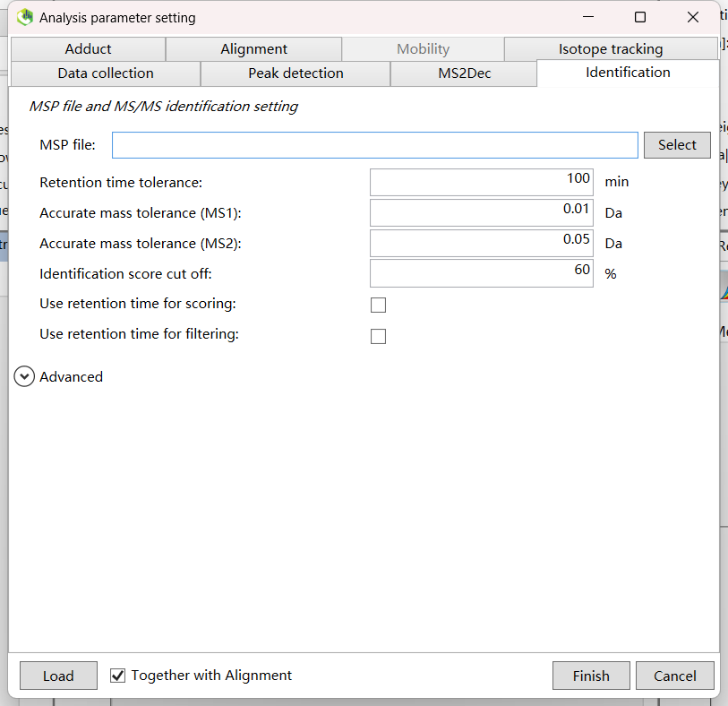Browse for MSP file with Select button
728x706 pixels.
pyautogui.click(x=677, y=145)
